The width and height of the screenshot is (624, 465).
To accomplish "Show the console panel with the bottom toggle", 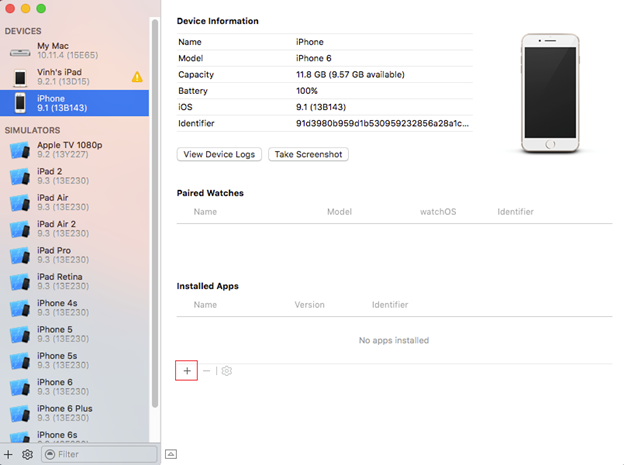I will point(170,454).
